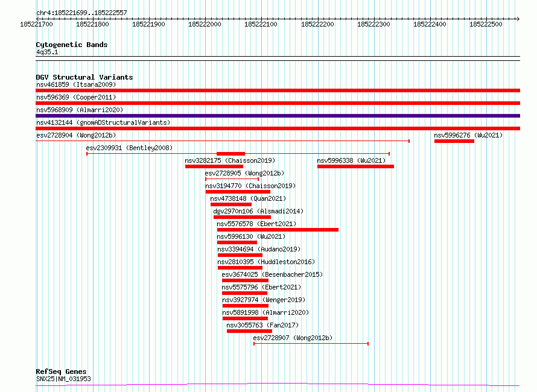The image size is (537, 392).
Task: Click the SNX25|NM_031953 gene label
Action: coord(63,379)
